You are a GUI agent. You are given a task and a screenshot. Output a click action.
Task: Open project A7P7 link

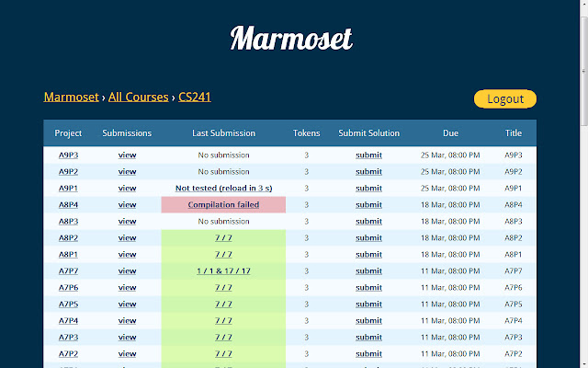68,270
